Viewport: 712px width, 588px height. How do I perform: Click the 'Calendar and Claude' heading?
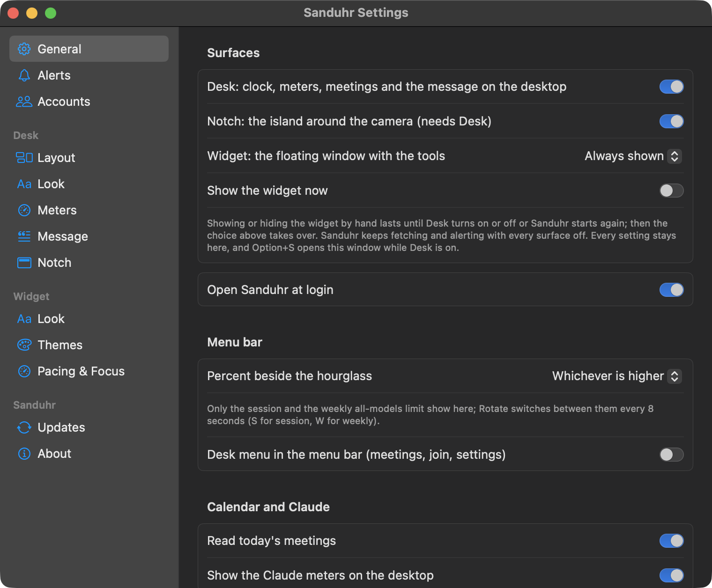(x=268, y=507)
